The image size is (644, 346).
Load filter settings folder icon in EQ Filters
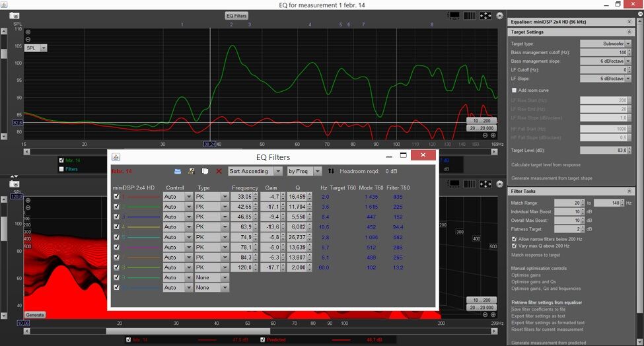point(178,171)
